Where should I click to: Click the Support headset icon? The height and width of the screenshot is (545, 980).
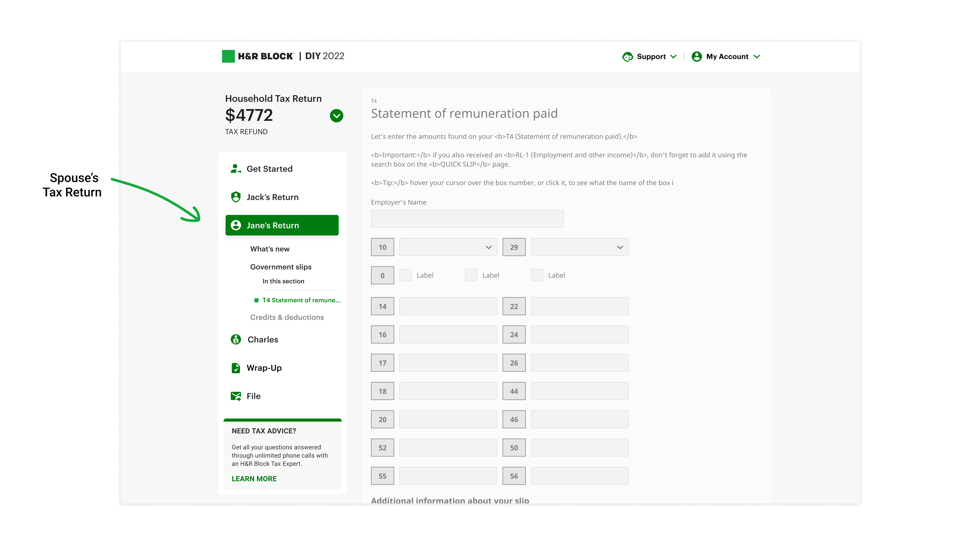(x=627, y=57)
